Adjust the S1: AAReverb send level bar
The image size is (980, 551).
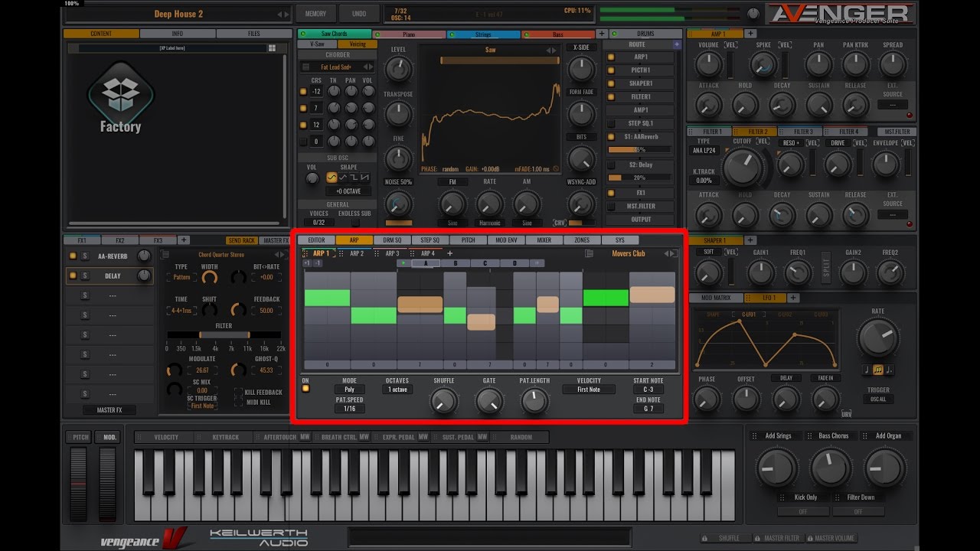click(x=641, y=150)
